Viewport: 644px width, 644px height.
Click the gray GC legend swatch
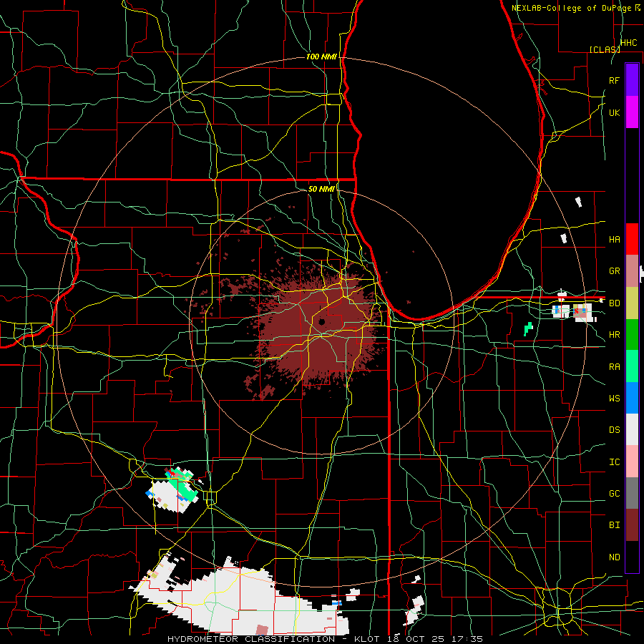coord(632,493)
